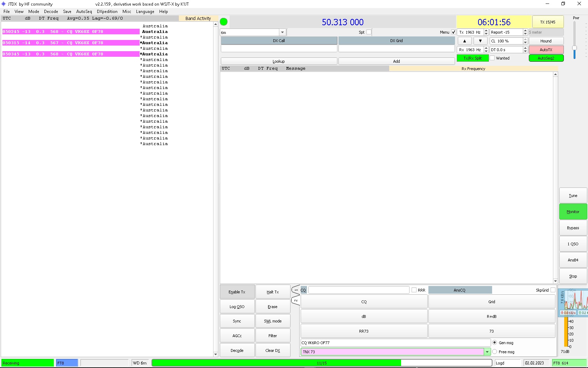This screenshot has height=368, width=588.
Task: Click the DX Call input field
Action: pos(279,49)
